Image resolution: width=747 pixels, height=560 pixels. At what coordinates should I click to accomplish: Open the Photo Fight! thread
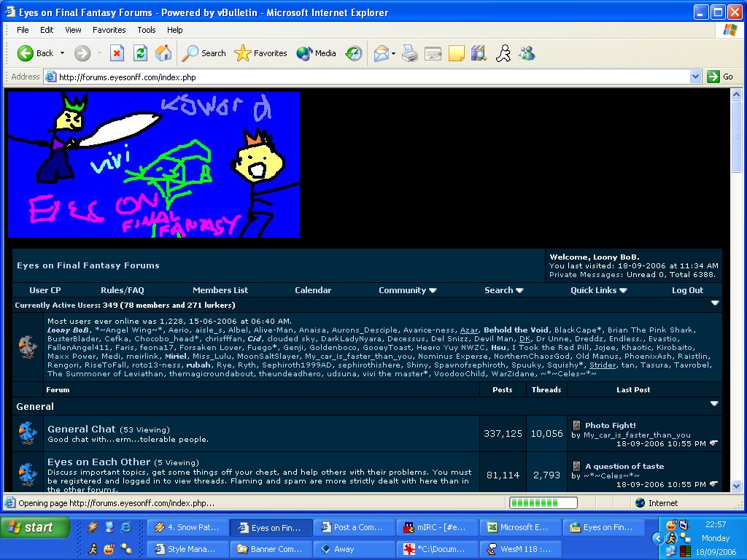coord(611,426)
